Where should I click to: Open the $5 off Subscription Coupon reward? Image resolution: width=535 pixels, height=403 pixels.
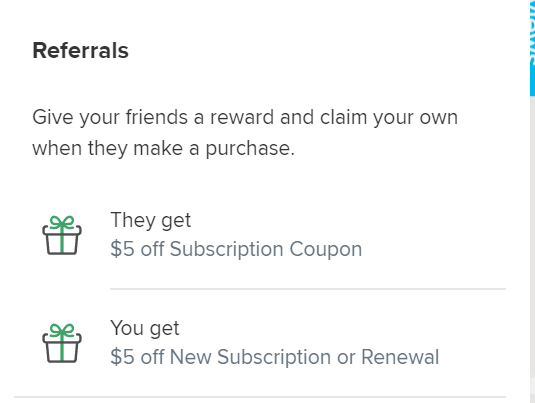click(x=236, y=249)
